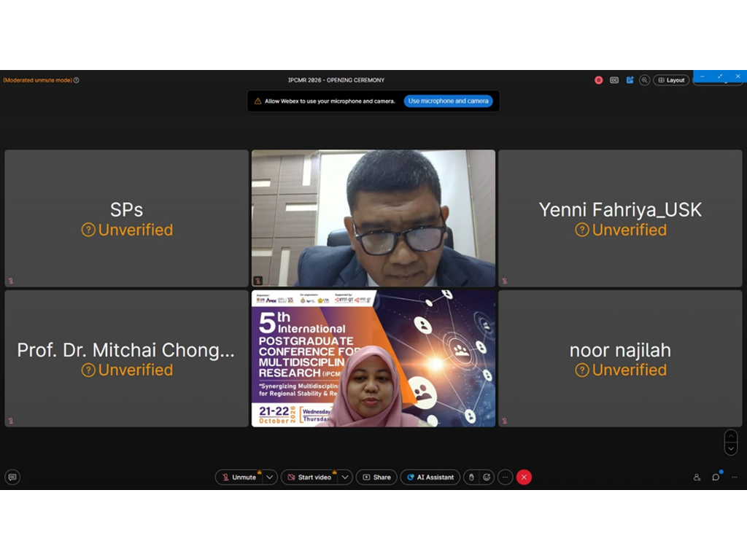Open the blue share-content icon in top bar
Viewport: 747px width, 560px height.
coord(630,80)
